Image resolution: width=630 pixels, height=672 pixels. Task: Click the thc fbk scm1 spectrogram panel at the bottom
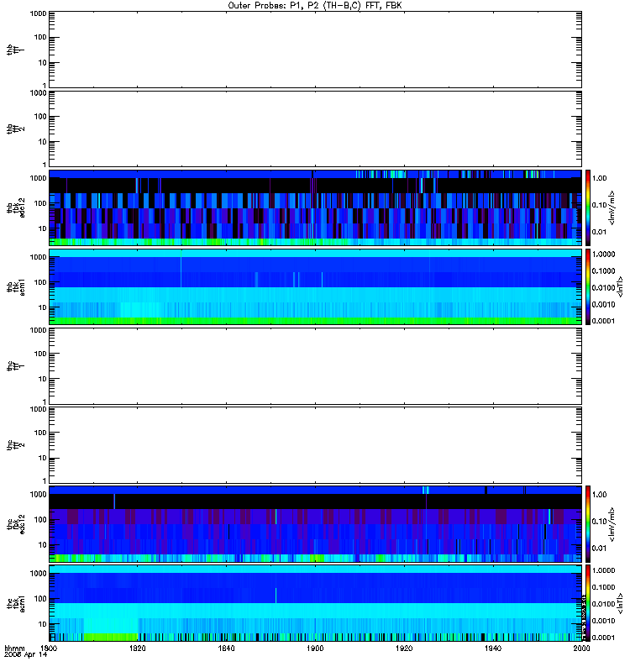pyautogui.click(x=315, y=603)
